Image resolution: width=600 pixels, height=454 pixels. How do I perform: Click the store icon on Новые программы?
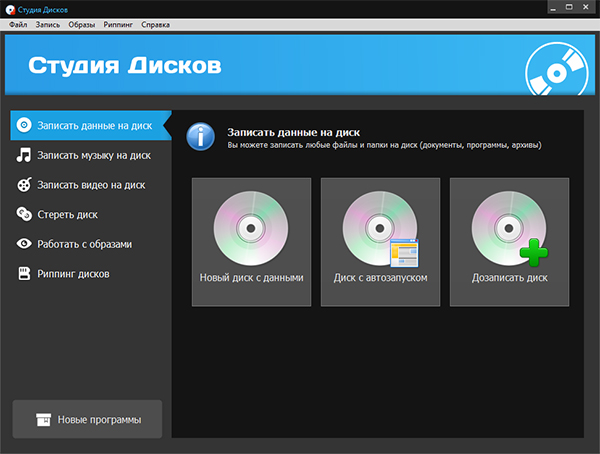(42, 420)
